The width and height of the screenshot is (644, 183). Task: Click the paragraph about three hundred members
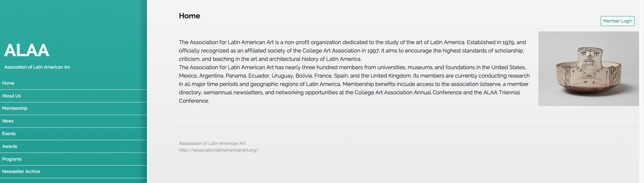click(354, 84)
